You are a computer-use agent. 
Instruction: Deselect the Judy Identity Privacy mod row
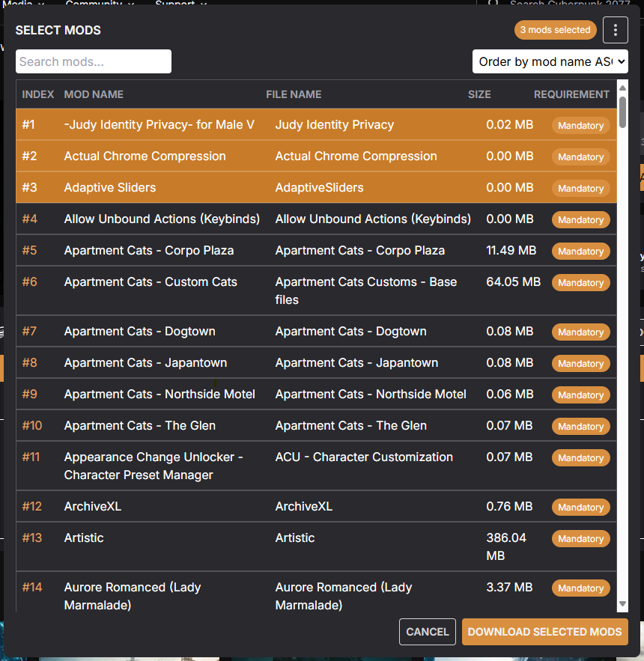[159, 125]
